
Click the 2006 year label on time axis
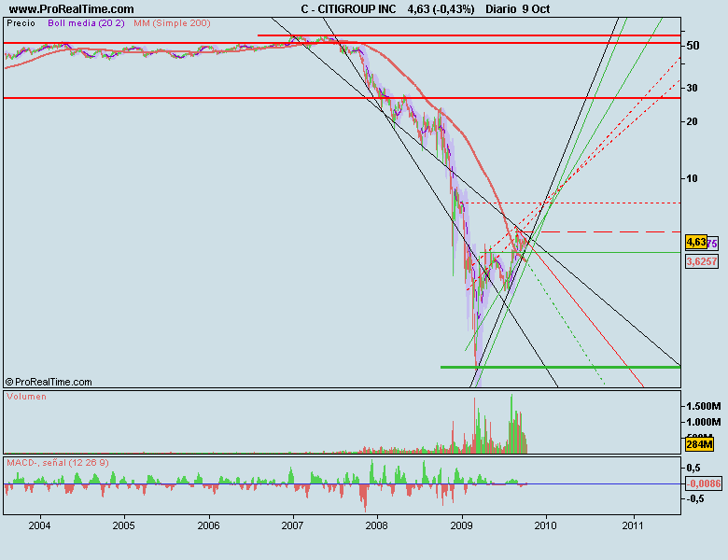tap(208, 525)
